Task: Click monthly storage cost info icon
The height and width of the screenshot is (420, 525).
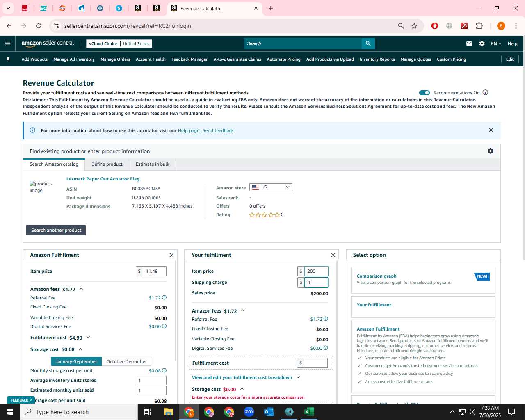Action: click(x=164, y=370)
